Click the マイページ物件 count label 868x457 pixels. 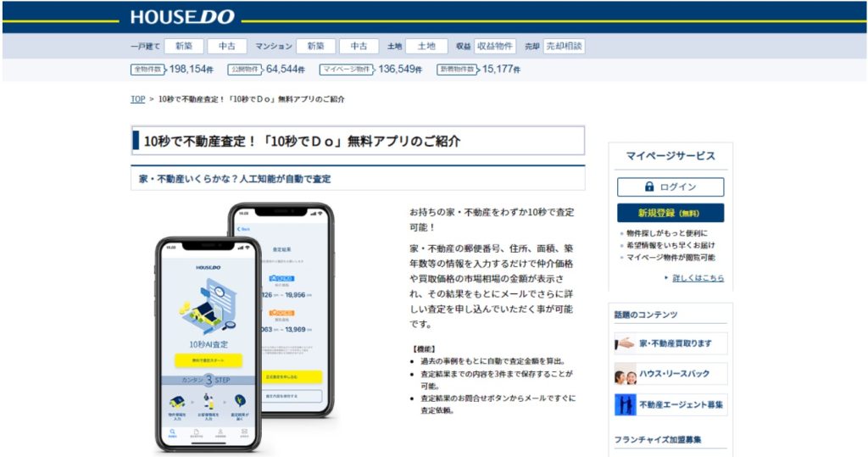click(347, 70)
